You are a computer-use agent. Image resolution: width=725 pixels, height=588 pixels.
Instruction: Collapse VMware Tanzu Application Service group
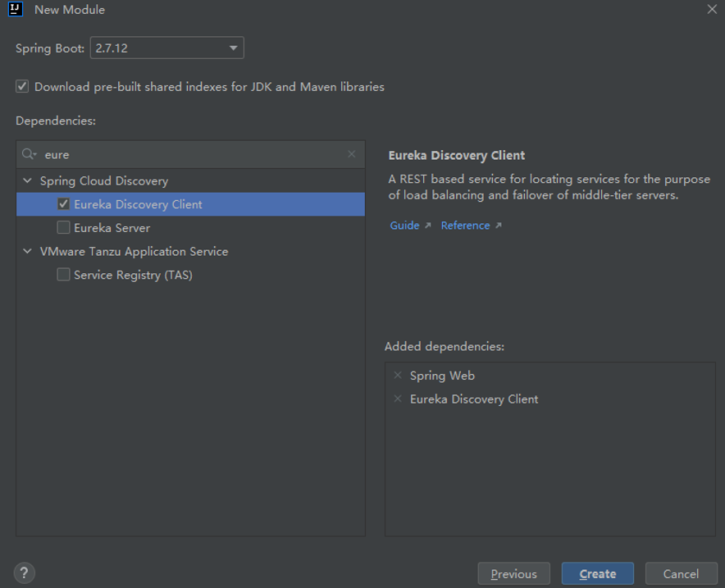[x=27, y=251]
